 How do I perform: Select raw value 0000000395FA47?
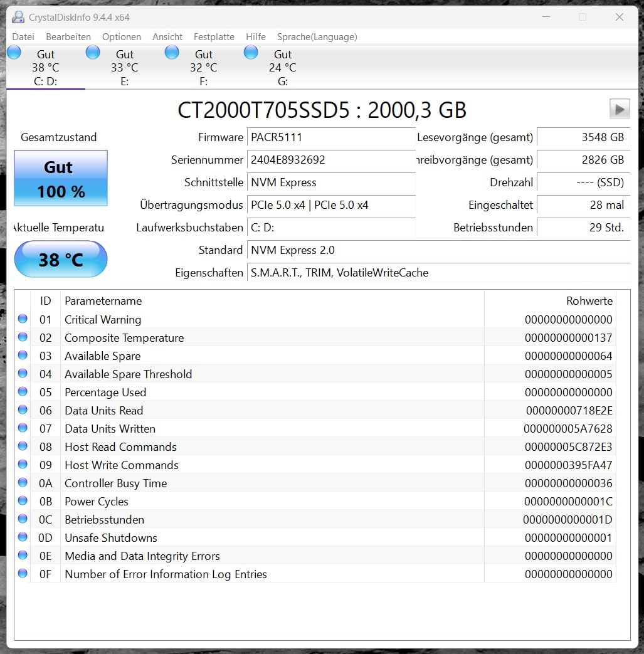pyautogui.click(x=569, y=465)
